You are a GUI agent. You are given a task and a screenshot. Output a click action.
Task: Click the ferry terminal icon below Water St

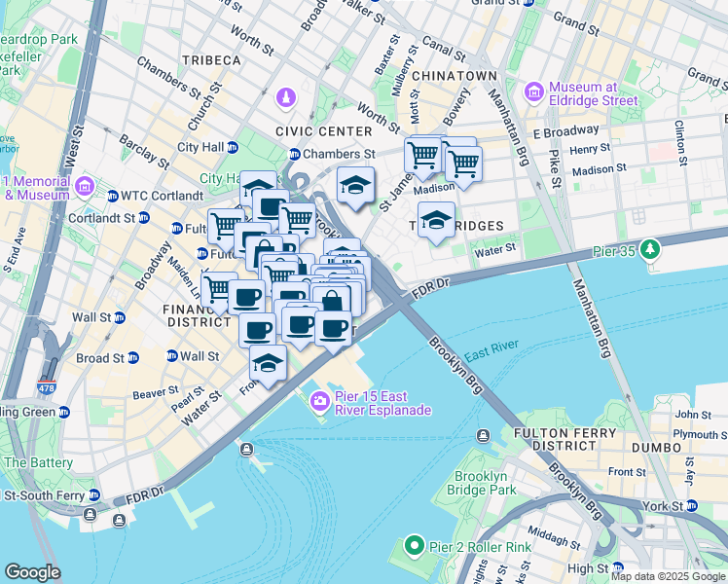click(246, 450)
